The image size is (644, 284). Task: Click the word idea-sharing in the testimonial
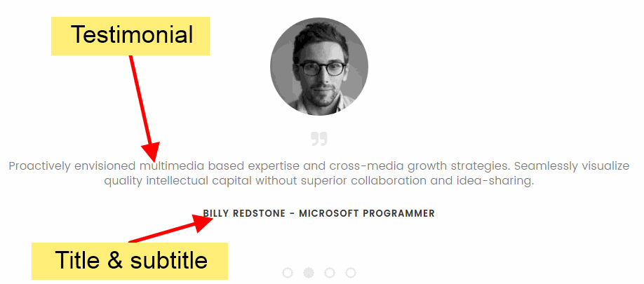pos(495,181)
